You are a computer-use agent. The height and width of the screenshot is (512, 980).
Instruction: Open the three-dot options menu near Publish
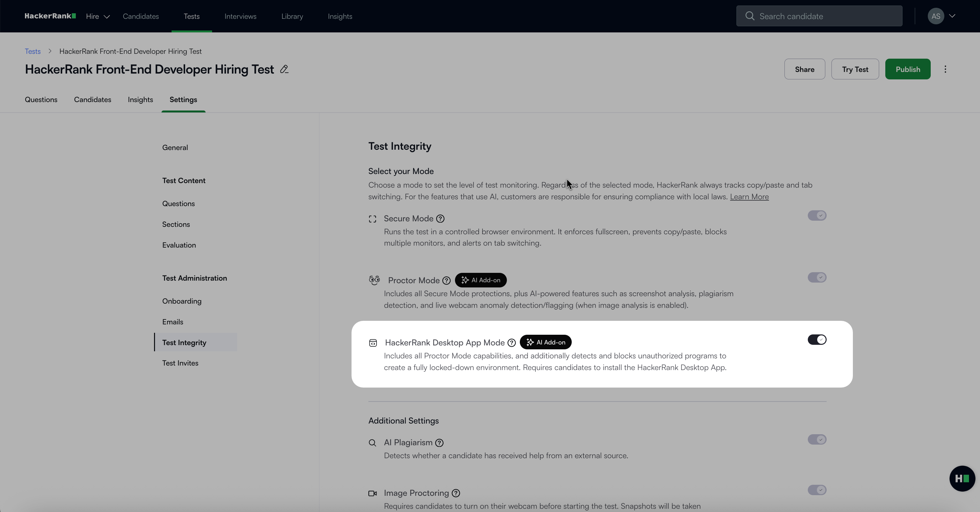tap(946, 69)
